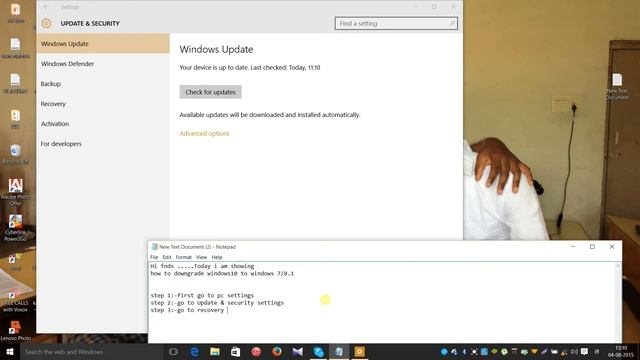The image size is (640, 360).
Task: Click the taskbar search box
Action: (x=91, y=351)
